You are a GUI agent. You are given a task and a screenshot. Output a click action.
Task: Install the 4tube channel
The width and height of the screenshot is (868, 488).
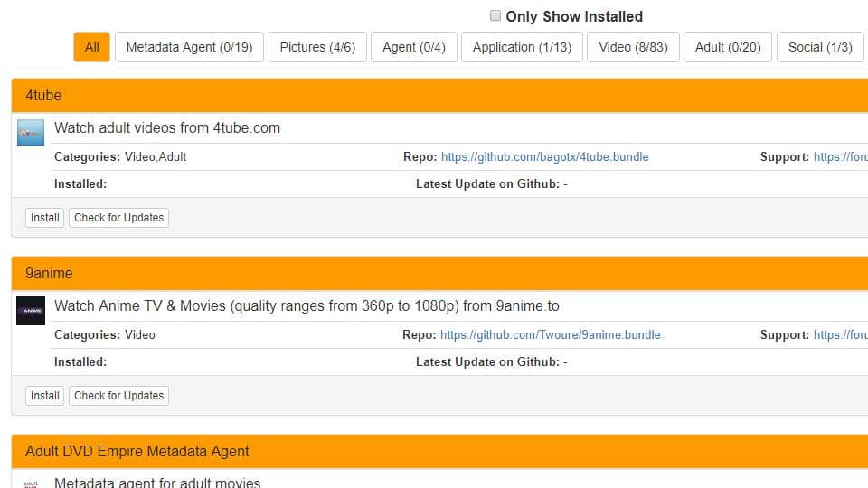pos(45,218)
